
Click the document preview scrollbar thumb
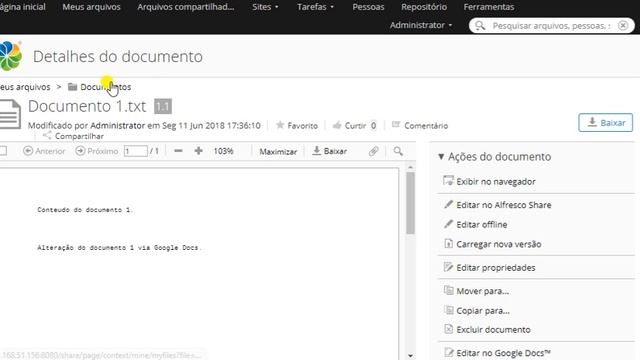(x=410, y=203)
